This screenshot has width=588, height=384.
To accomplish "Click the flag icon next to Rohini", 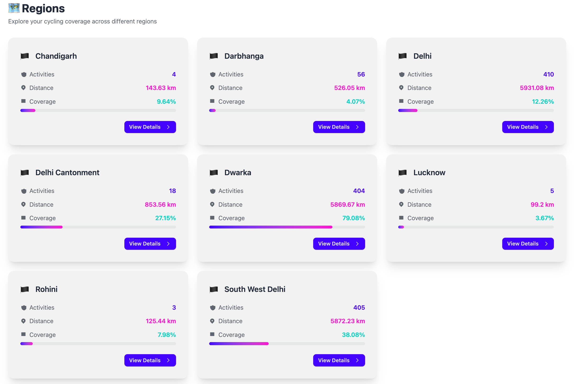I will (25, 289).
